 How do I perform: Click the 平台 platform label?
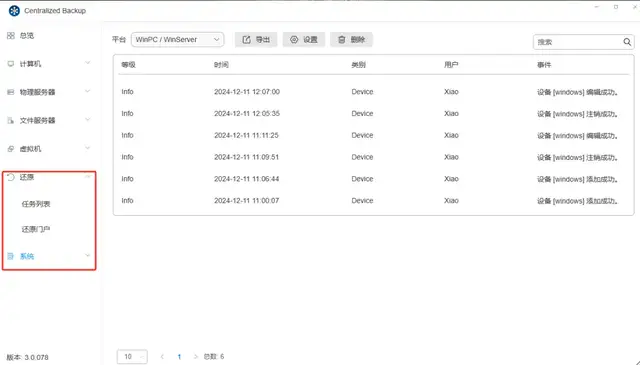point(119,40)
